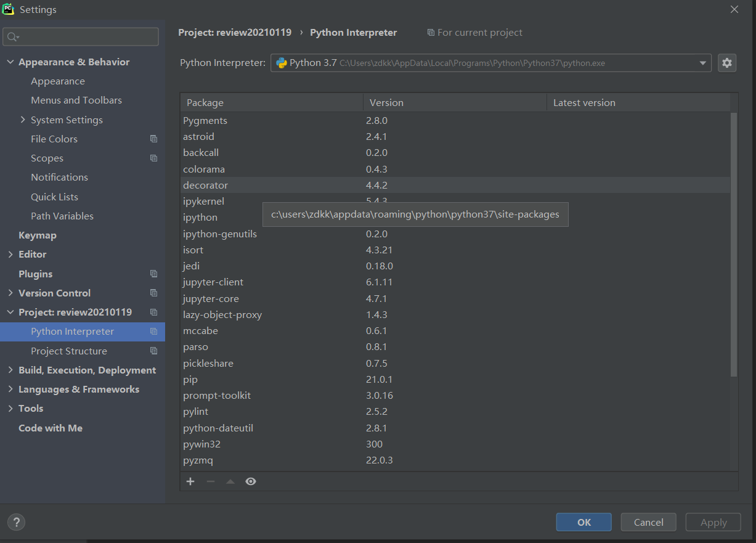Select the pywin32 package row
The width and height of the screenshot is (756, 543).
[455, 444]
